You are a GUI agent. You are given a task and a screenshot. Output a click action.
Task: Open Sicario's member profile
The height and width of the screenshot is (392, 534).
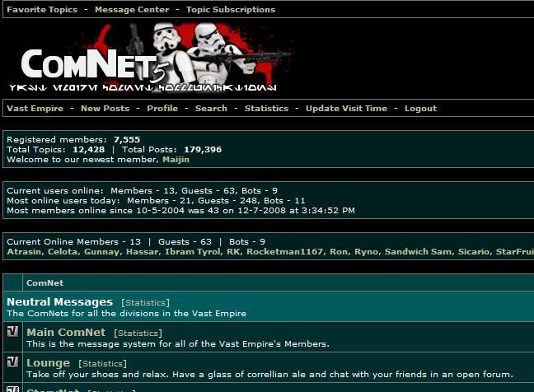point(473,252)
